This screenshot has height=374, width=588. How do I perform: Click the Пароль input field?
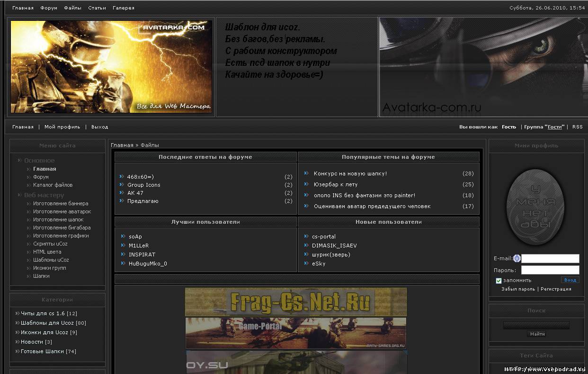(550, 270)
